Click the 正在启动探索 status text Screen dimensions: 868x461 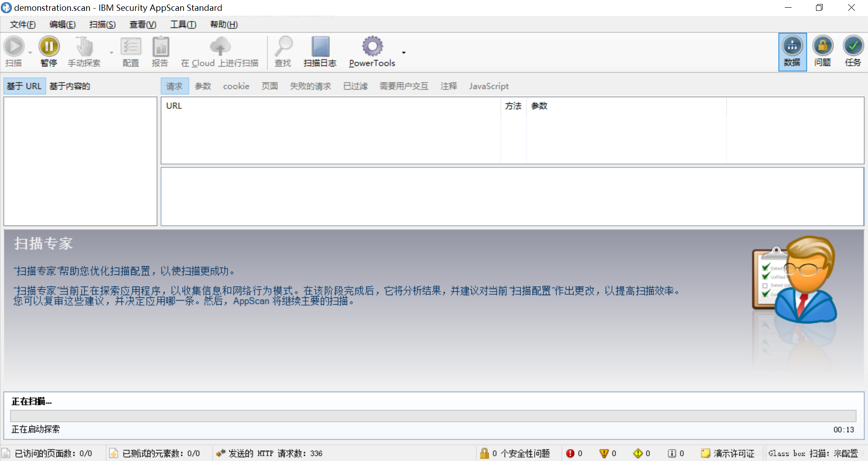tap(35, 429)
